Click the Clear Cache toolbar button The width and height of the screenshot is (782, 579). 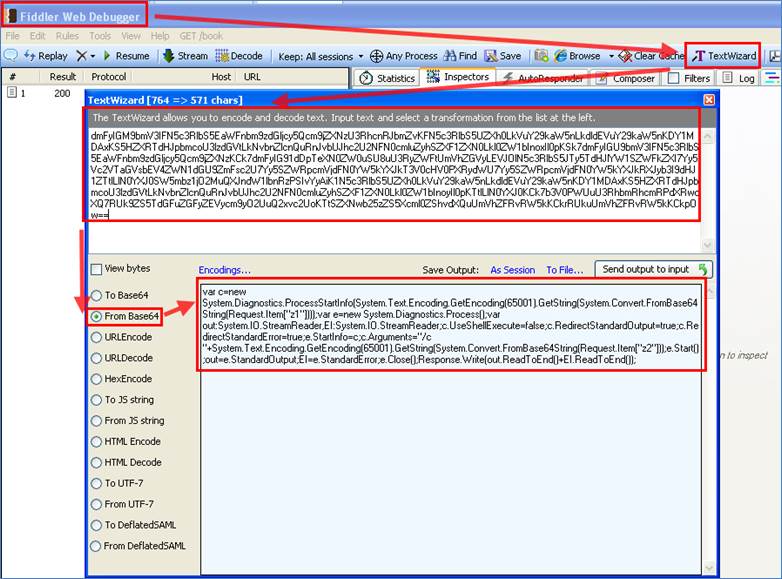coord(651,56)
